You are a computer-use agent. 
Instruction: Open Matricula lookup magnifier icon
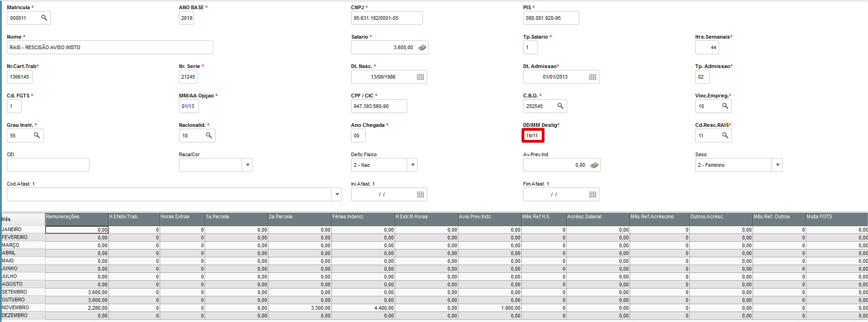pyautogui.click(x=44, y=18)
